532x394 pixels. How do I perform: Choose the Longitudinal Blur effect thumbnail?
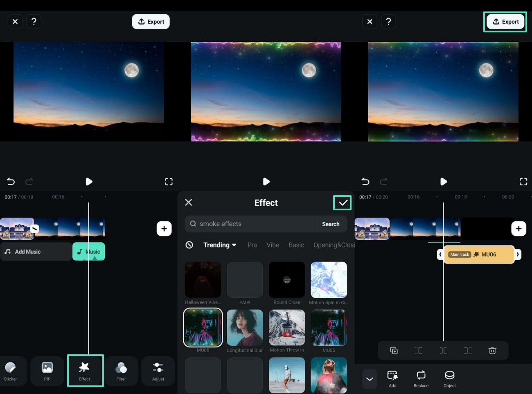(x=245, y=328)
